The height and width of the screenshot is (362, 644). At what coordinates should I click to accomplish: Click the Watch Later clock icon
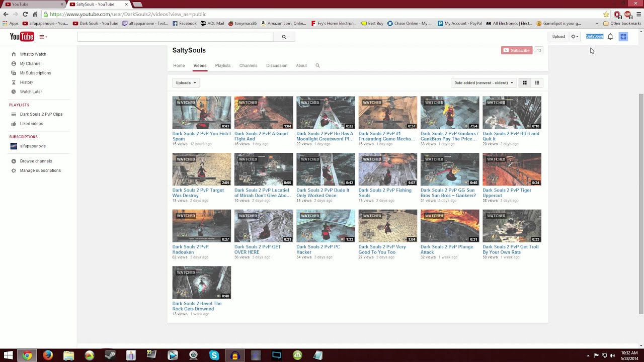(x=14, y=92)
